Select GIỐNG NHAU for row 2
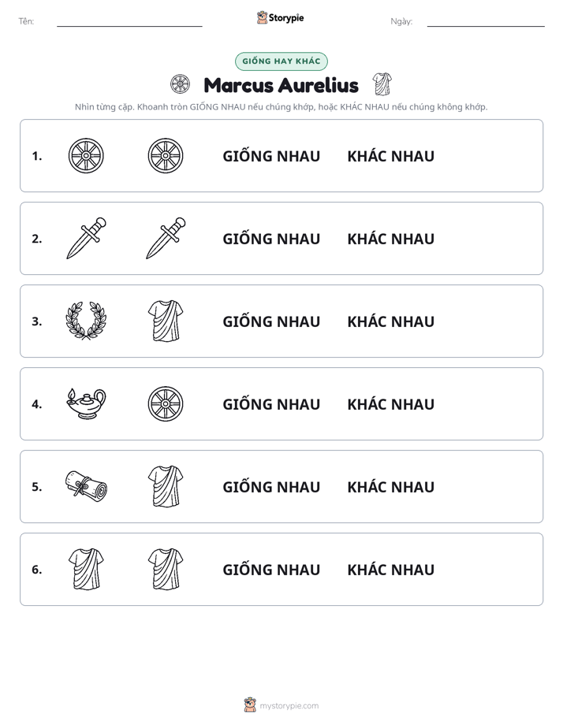Screen dimensions: 563x728 pyautogui.click(x=271, y=239)
